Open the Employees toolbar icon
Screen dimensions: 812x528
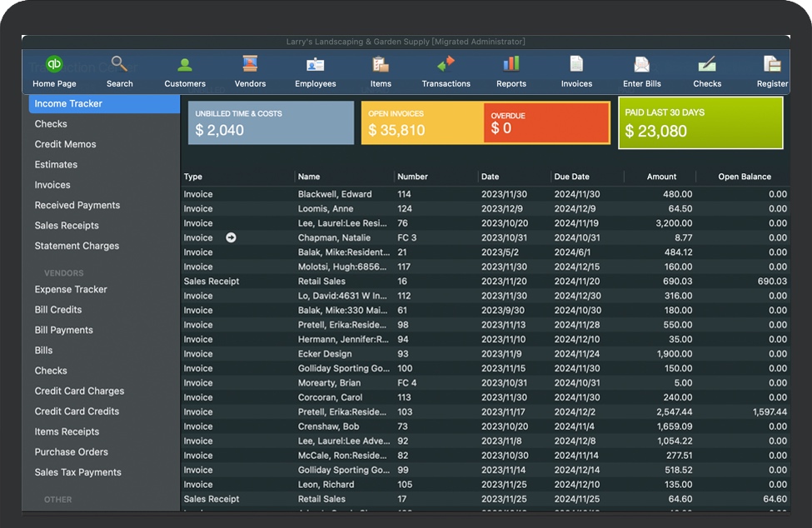(x=315, y=65)
